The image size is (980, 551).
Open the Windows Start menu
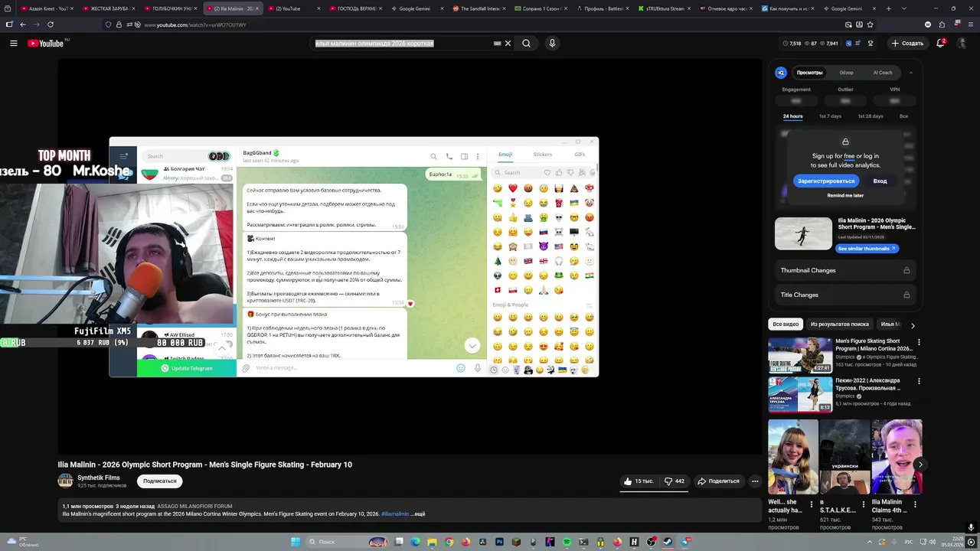[x=296, y=542]
